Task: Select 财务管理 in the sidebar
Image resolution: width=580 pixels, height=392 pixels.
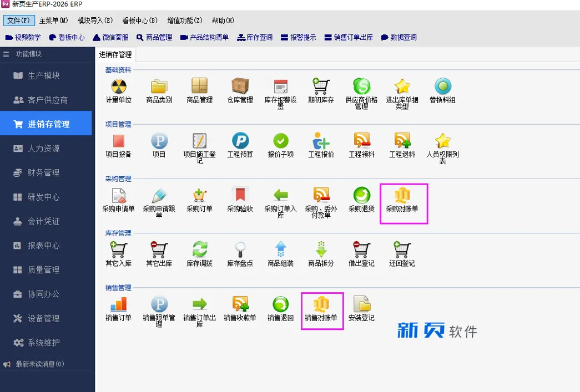Action: tap(46, 172)
